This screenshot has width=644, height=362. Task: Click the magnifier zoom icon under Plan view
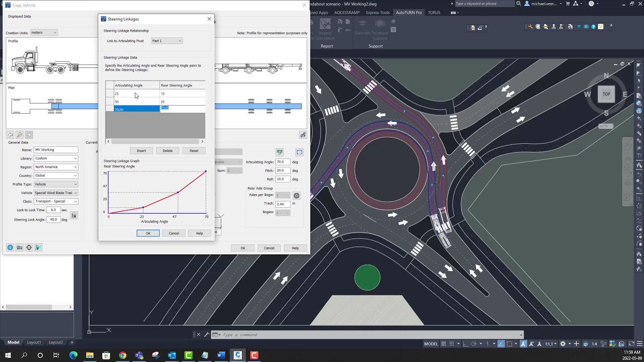click(19, 135)
